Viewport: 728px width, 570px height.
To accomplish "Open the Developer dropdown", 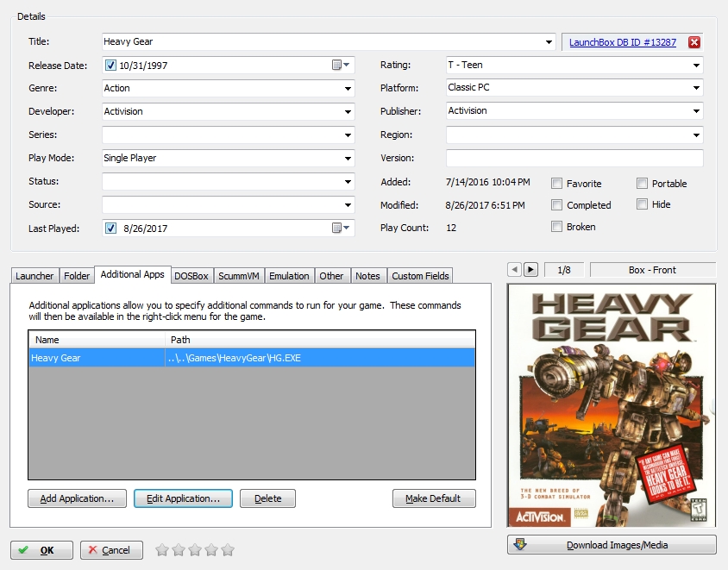I will [348, 112].
